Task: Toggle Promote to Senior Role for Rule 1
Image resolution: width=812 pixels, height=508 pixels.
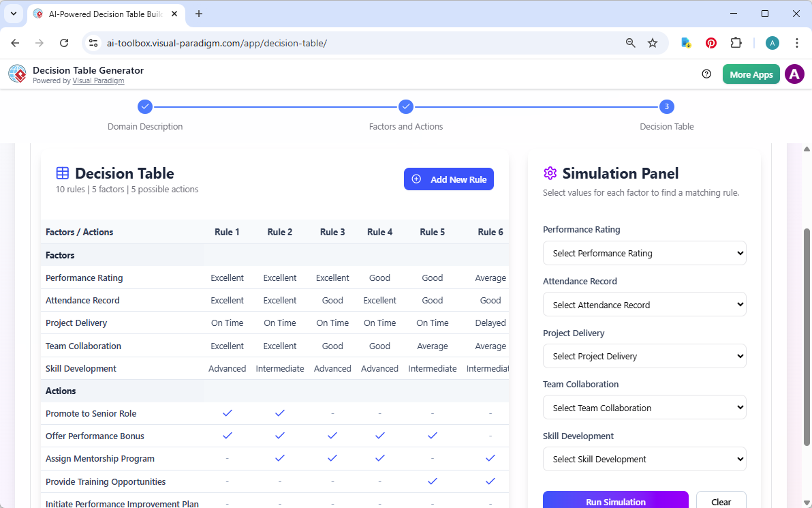Action: point(227,413)
